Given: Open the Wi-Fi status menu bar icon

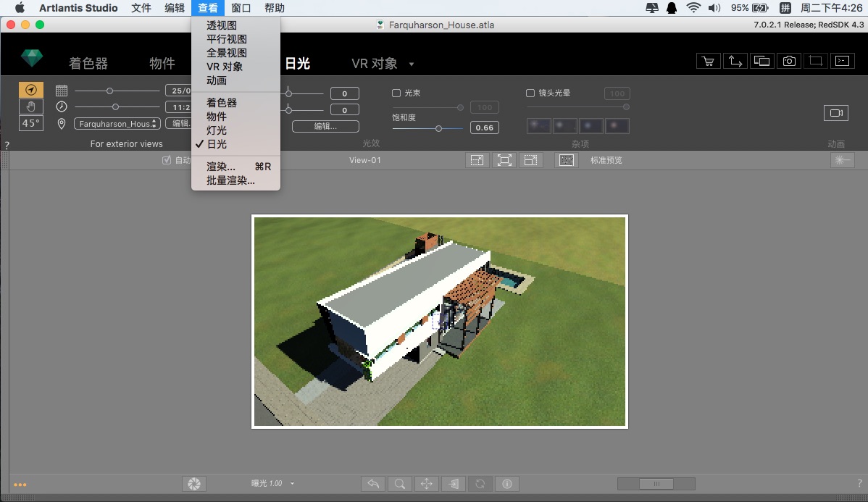Looking at the screenshot, I should point(693,8).
